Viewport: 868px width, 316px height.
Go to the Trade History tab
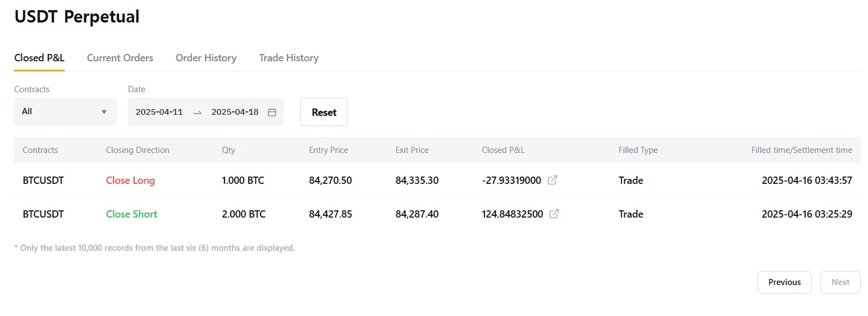[x=289, y=58]
